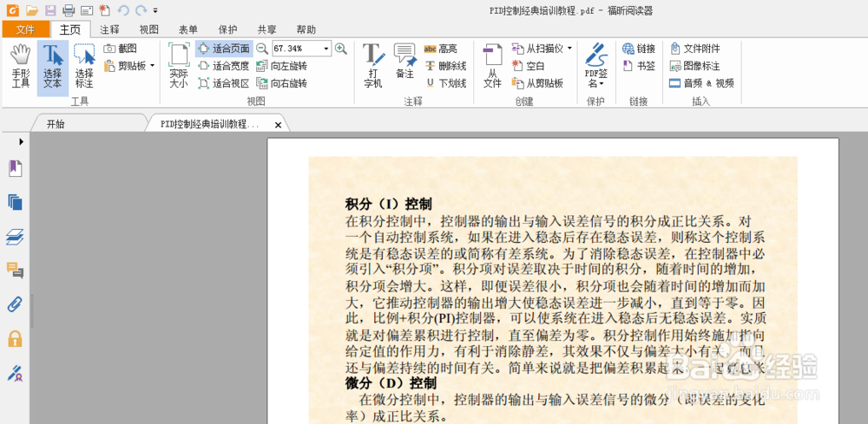Add a 书签 bookmark
This screenshot has height=424, width=868.
pos(639,67)
